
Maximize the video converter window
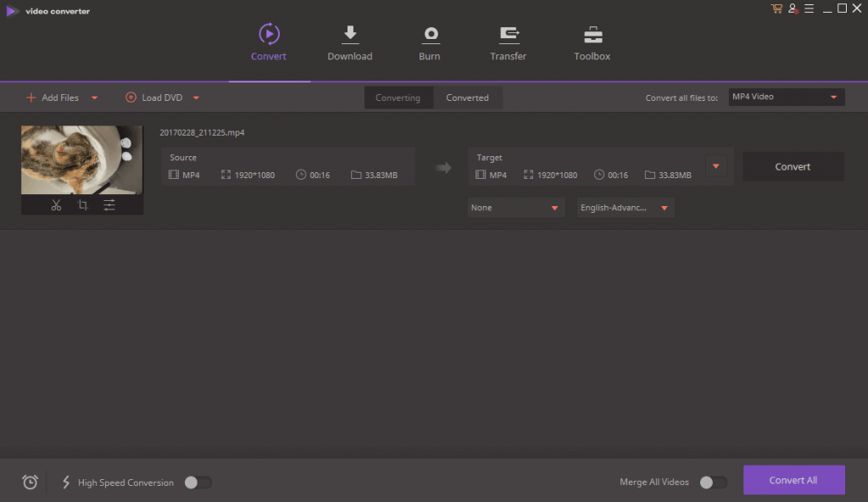842,8
